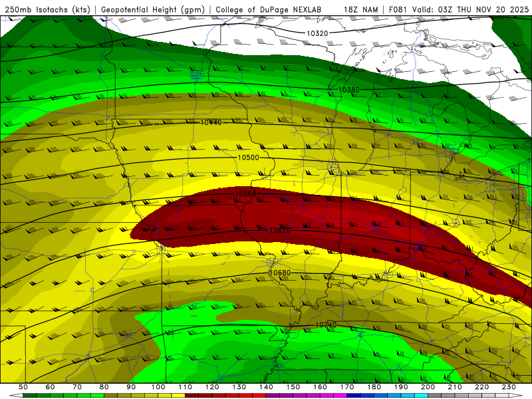Pick the bright yellow swatch just left of 110

click(178, 396)
